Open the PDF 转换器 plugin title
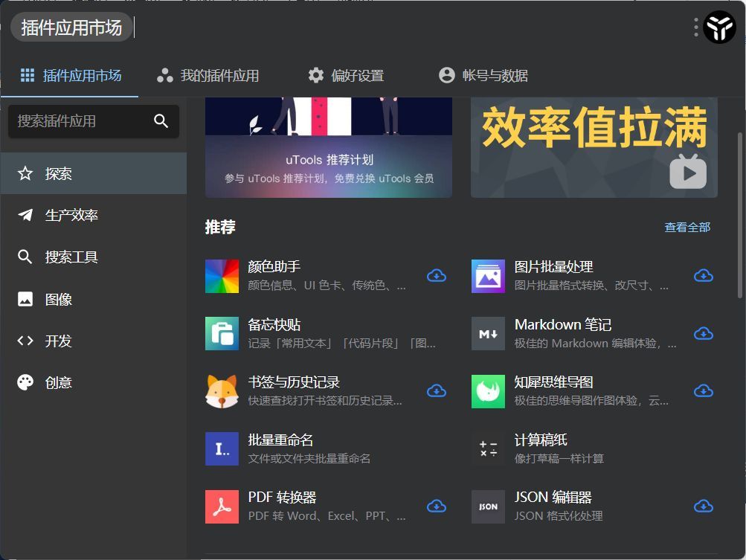This screenshot has width=746, height=560. 283,498
